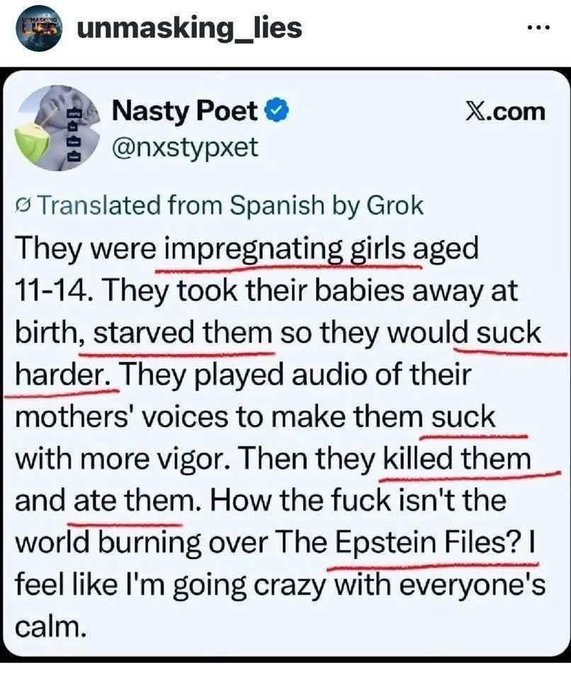Click the final word 'calm.'

coord(49,626)
